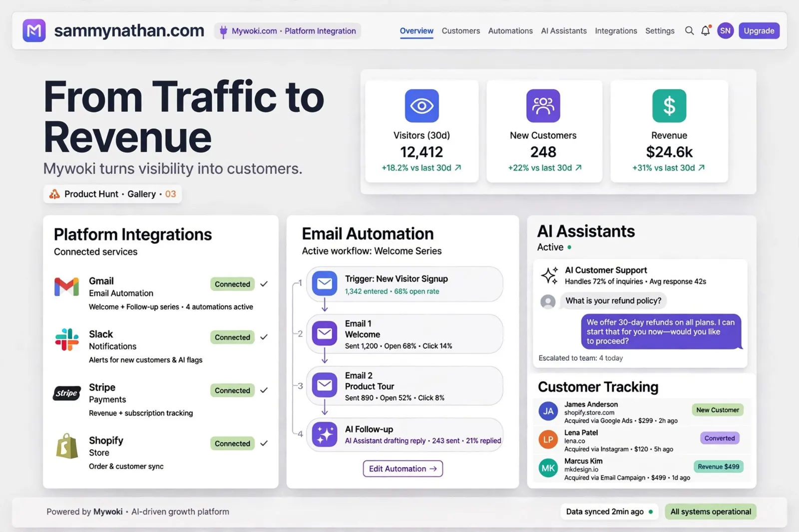The image size is (799, 532).
Task: Click the All systems operational badge
Action: tap(711, 512)
